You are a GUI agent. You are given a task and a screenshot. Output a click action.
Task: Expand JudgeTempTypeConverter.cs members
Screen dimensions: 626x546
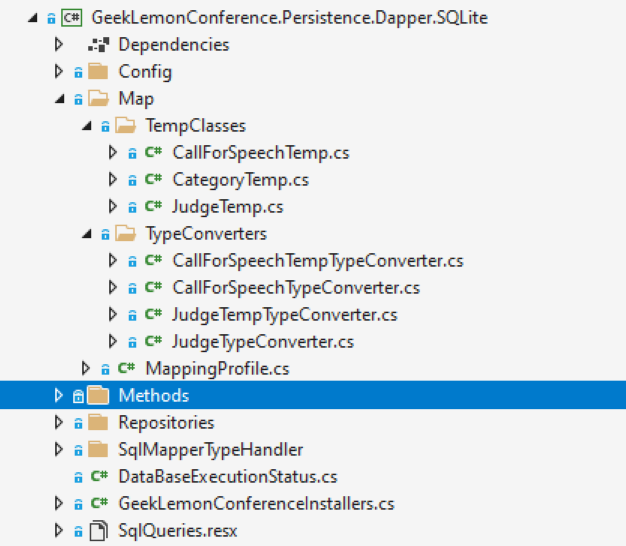pyautogui.click(x=113, y=315)
